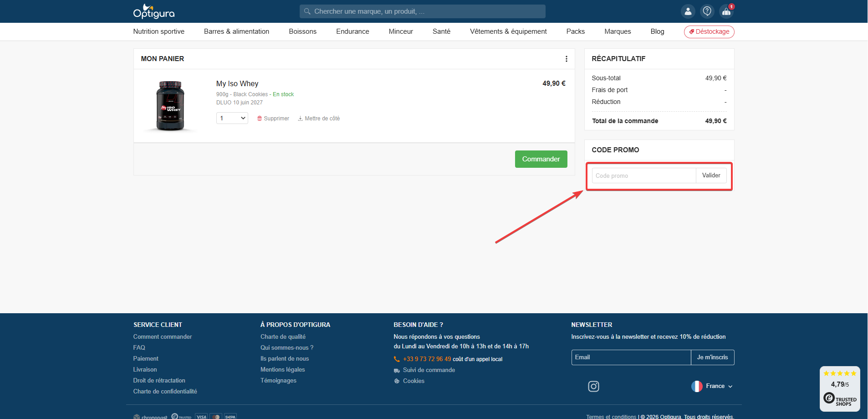This screenshot has width=868, height=419.
Task: Click the green Commander button
Action: click(541, 159)
